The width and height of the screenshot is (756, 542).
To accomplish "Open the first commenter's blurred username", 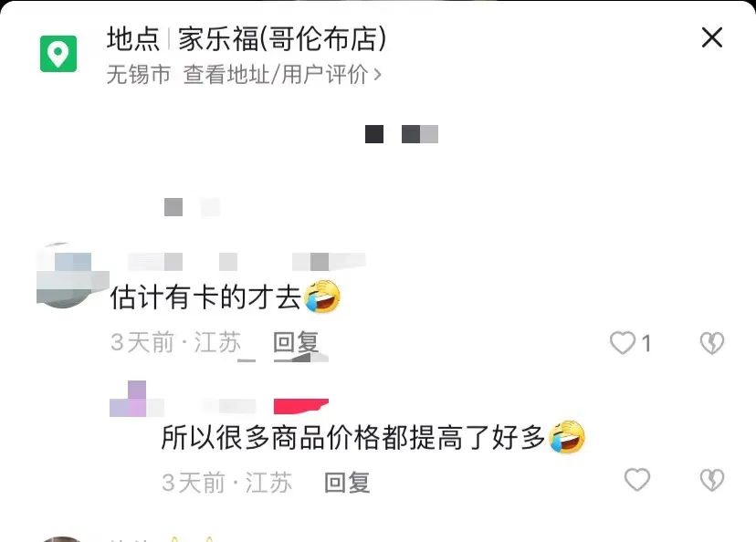I will [x=247, y=262].
